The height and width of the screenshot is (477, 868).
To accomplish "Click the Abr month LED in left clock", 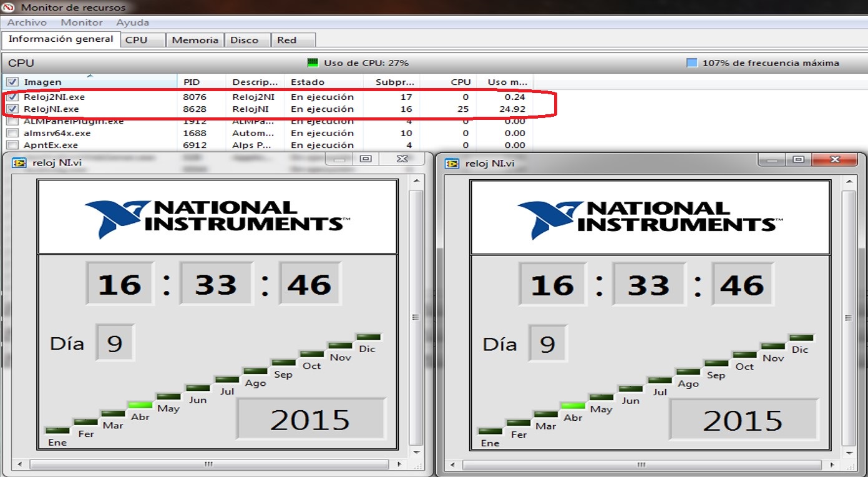I will (x=140, y=405).
